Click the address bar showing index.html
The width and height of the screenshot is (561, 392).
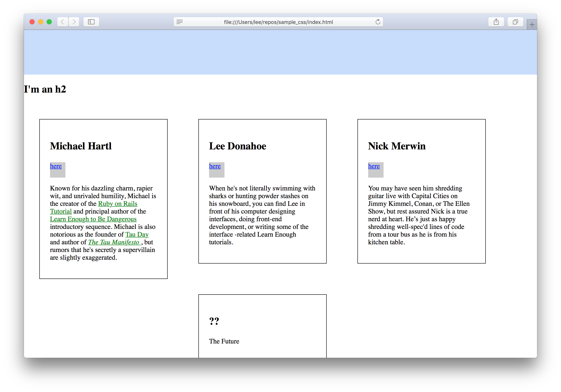tap(278, 22)
